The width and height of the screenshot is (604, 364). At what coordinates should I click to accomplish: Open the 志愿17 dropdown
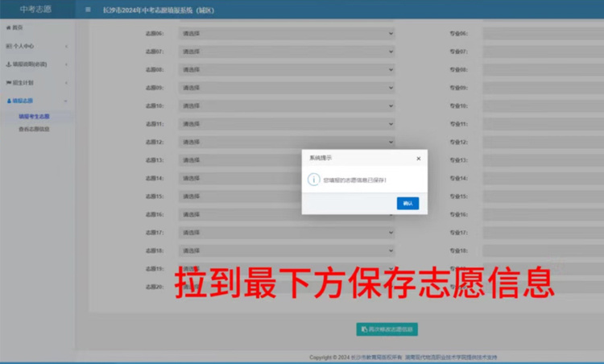(x=287, y=233)
